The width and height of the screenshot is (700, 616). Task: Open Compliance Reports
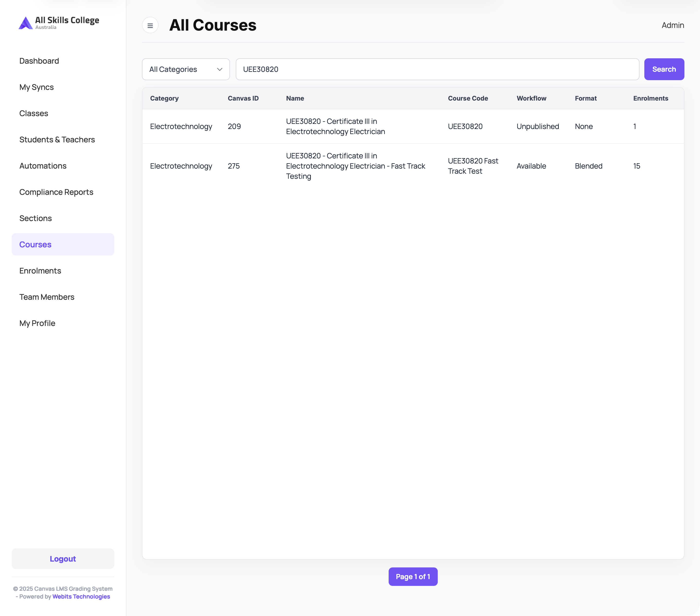coord(56,192)
